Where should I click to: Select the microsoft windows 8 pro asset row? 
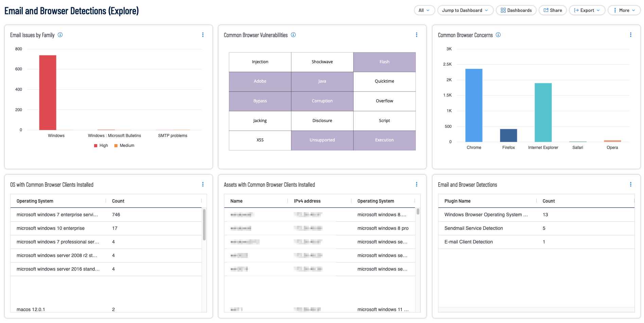pyautogui.click(x=319, y=228)
